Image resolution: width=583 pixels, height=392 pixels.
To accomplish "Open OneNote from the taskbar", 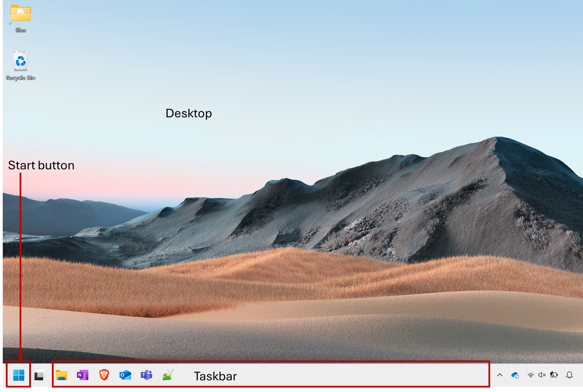I will pos(82,375).
